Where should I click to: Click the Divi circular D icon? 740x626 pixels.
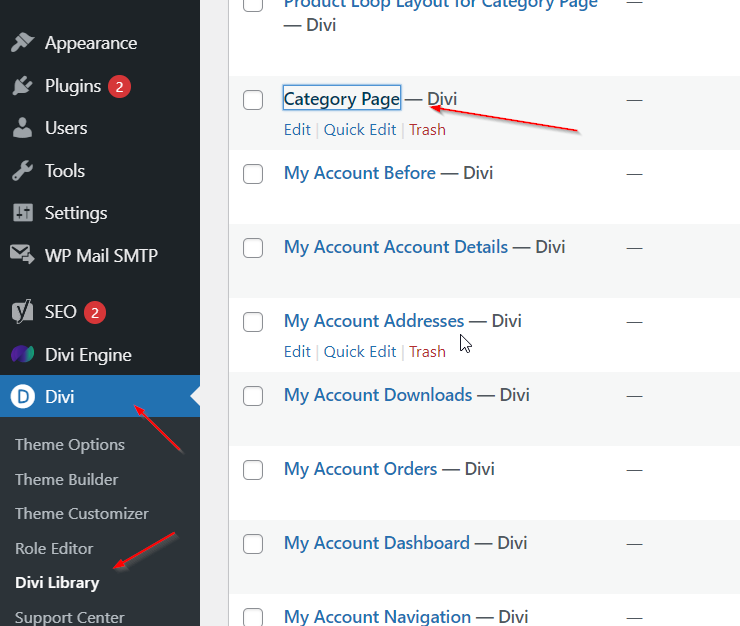click(22, 397)
